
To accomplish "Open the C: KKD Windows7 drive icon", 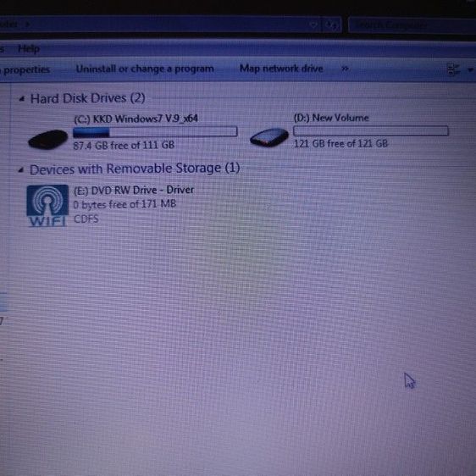I will click(47, 139).
